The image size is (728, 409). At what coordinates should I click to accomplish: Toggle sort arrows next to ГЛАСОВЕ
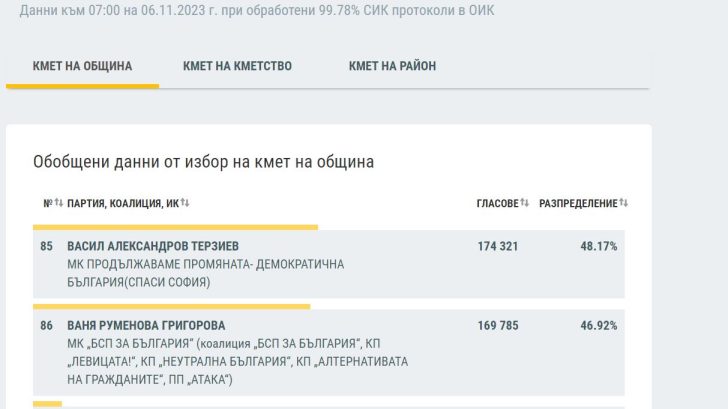[525, 204]
